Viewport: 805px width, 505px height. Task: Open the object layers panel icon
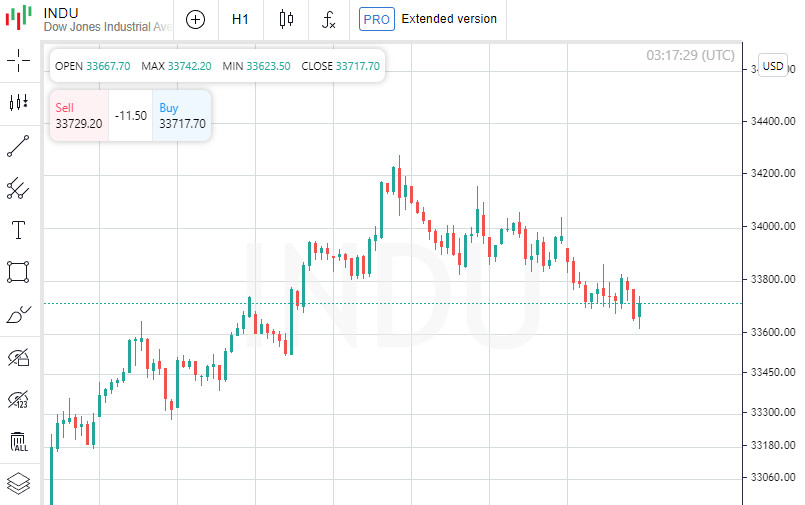coord(19,483)
